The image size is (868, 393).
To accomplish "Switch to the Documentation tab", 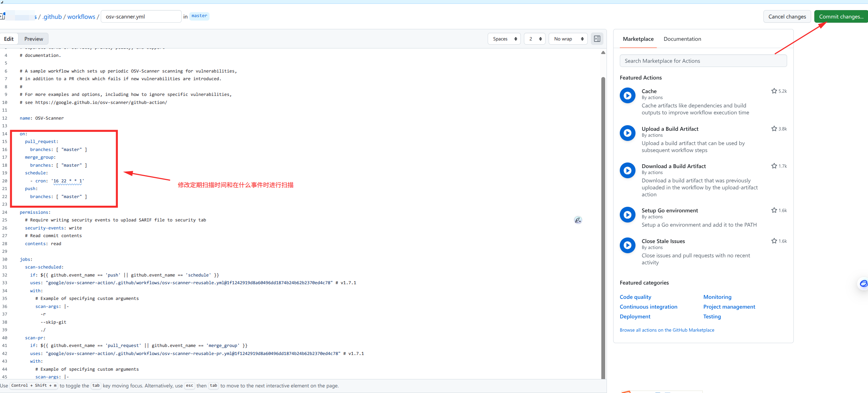I will click(x=682, y=39).
